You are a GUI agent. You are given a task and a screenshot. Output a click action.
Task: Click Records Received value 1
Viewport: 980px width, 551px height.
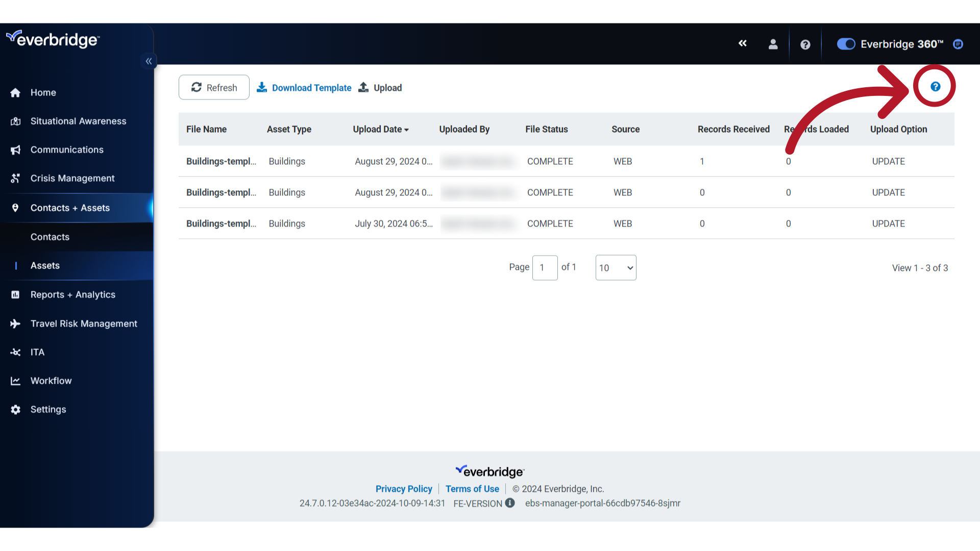(x=702, y=161)
